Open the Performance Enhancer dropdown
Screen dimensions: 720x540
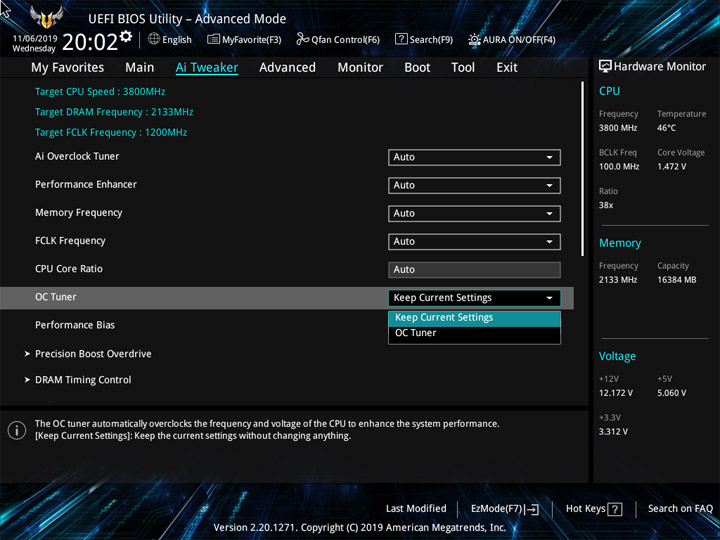click(x=474, y=186)
